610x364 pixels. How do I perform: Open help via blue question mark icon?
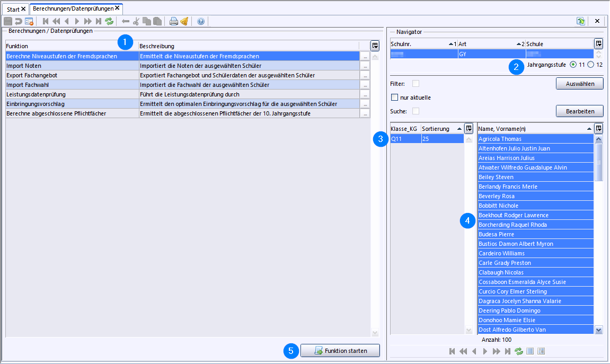(x=201, y=21)
